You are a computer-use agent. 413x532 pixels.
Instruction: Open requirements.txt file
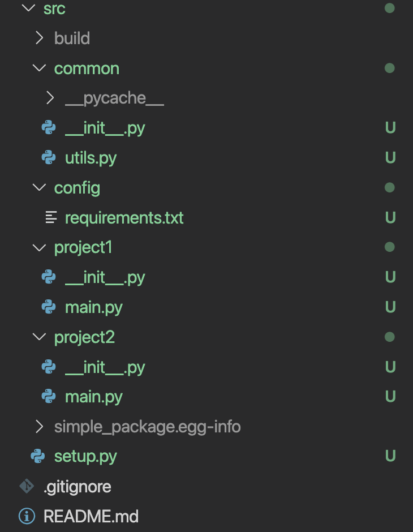(x=124, y=218)
